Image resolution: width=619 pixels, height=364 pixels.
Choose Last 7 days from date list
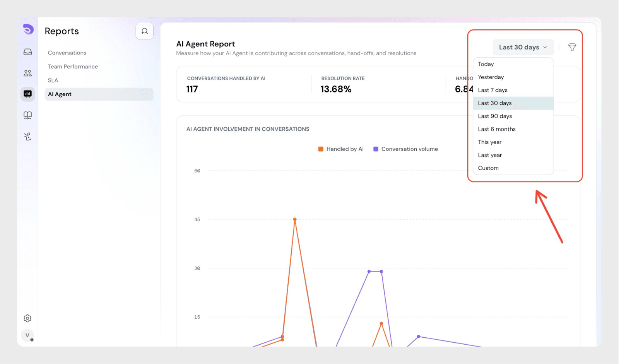(x=492, y=90)
